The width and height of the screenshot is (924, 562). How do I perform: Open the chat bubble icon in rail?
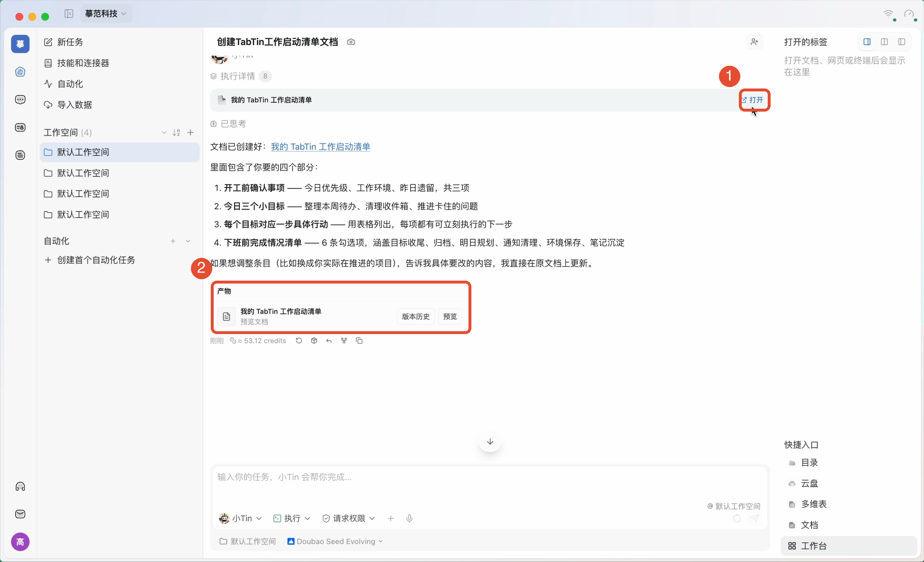[20, 99]
